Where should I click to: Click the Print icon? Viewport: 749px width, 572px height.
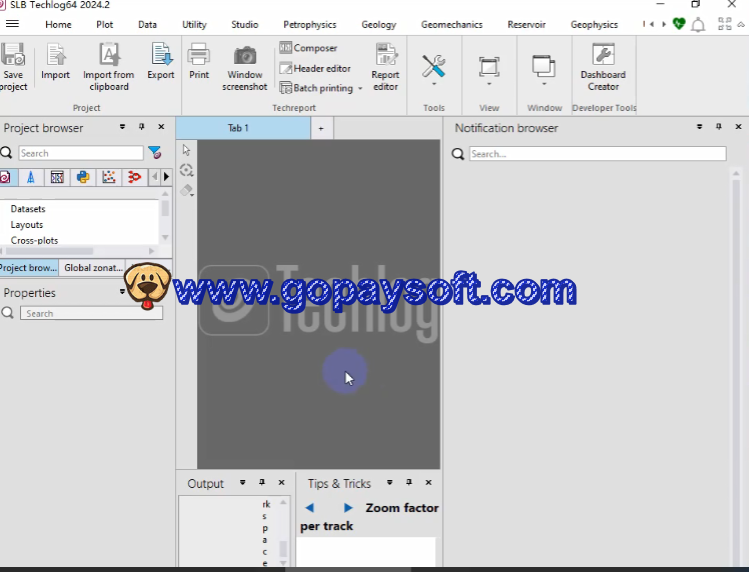point(199,61)
